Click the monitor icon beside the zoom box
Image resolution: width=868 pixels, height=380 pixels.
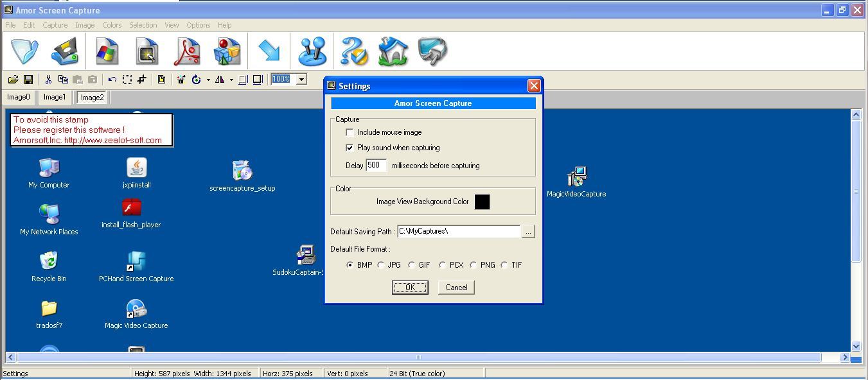click(x=258, y=80)
